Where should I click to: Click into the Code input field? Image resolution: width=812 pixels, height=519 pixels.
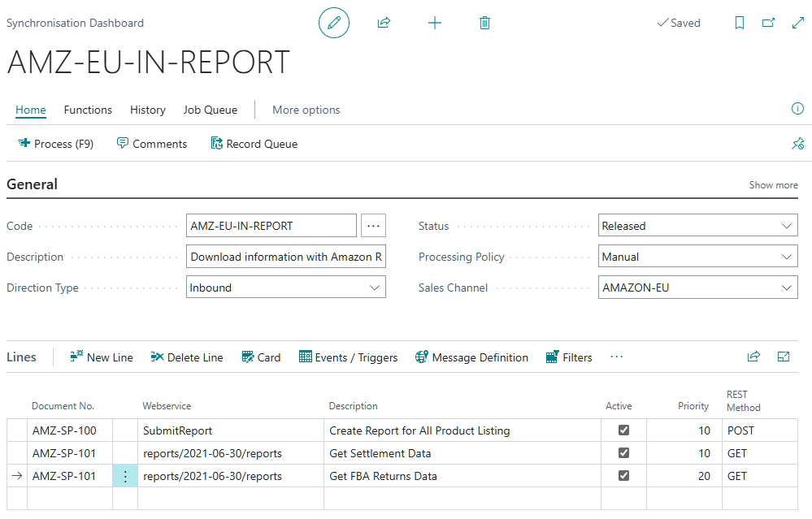coord(271,226)
